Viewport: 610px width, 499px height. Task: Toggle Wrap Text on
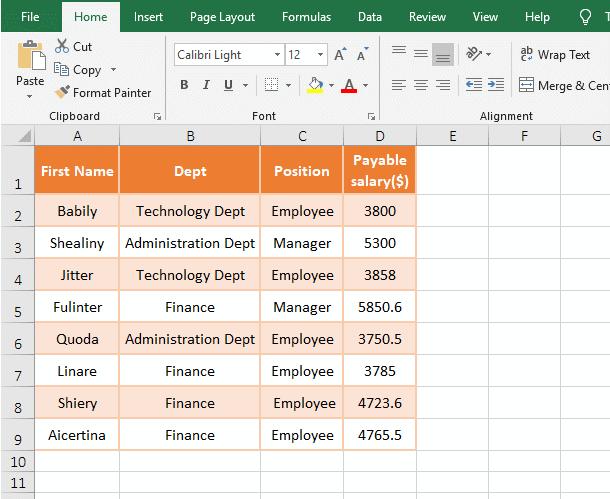[x=555, y=54]
